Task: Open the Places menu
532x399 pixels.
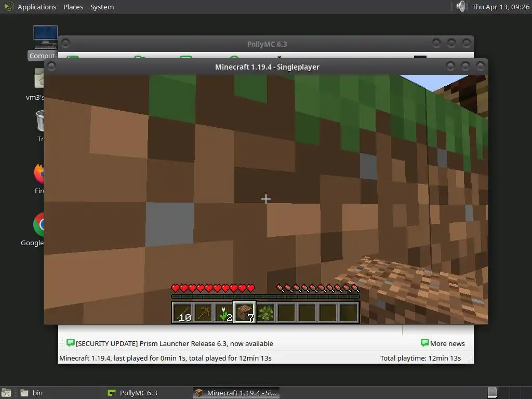Action: (73, 7)
